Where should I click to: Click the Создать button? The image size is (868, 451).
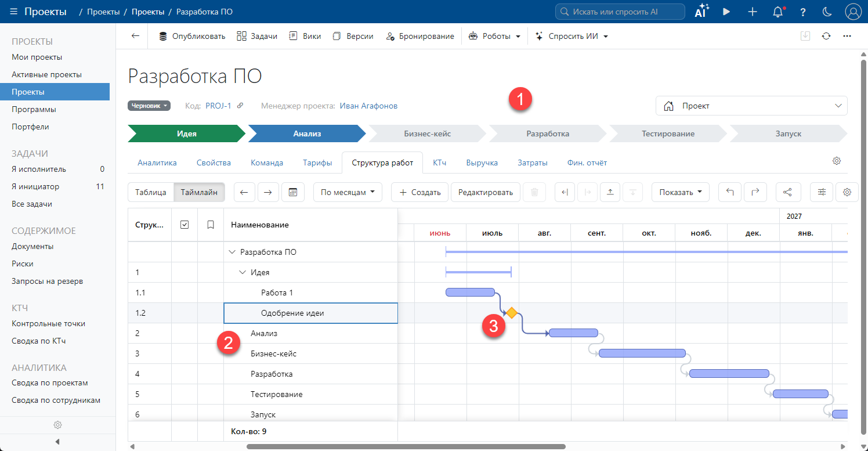click(x=420, y=192)
